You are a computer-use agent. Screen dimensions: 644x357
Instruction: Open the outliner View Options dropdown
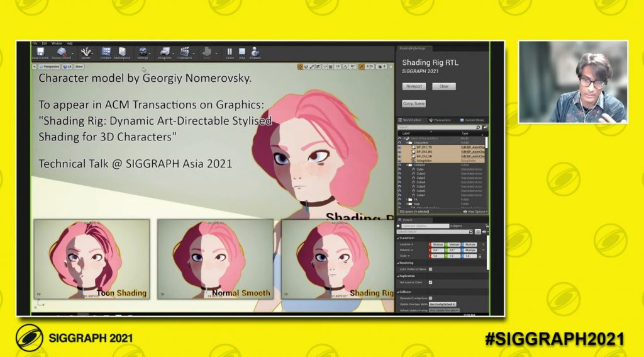475,212
